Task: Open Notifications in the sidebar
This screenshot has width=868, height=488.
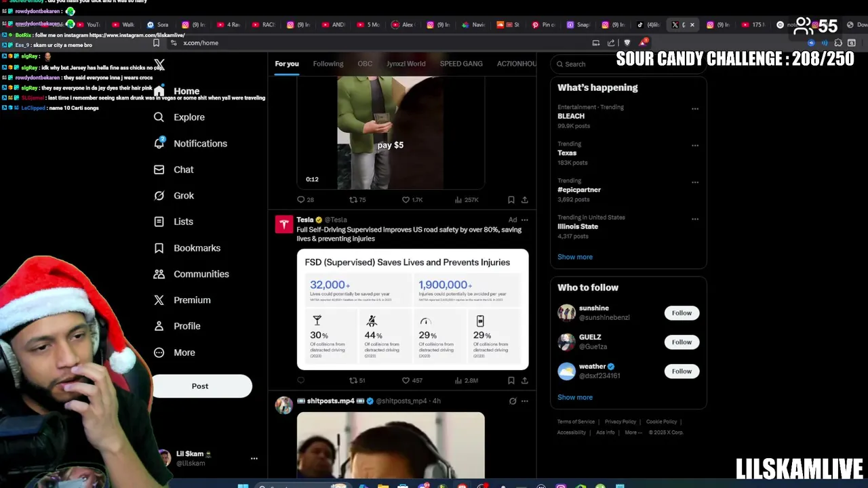Action: 191,144
